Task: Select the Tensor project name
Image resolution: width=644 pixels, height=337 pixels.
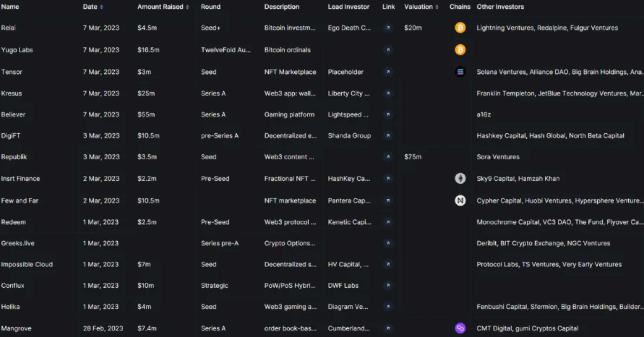Action: pos(11,72)
